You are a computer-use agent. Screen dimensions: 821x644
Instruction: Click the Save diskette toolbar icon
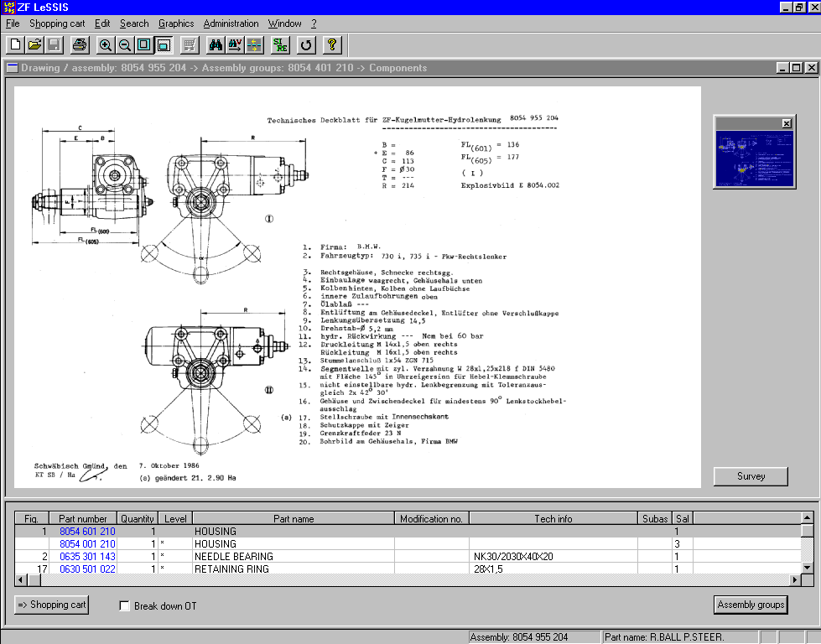[x=54, y=45]
